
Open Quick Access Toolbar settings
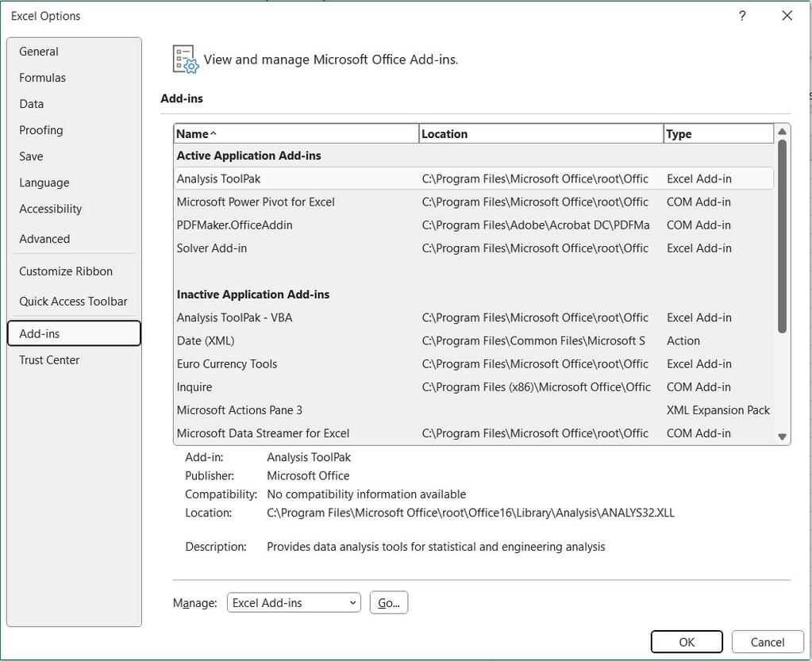[73, 301]
